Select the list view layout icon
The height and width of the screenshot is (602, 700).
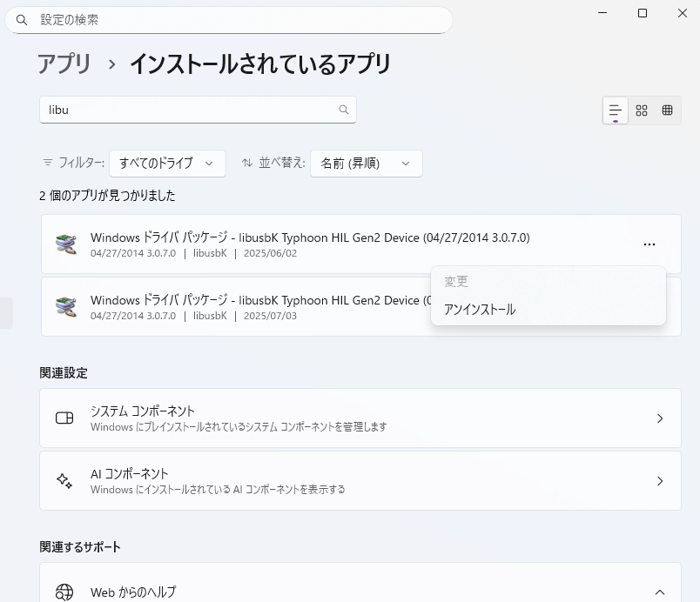pos(615,110)
